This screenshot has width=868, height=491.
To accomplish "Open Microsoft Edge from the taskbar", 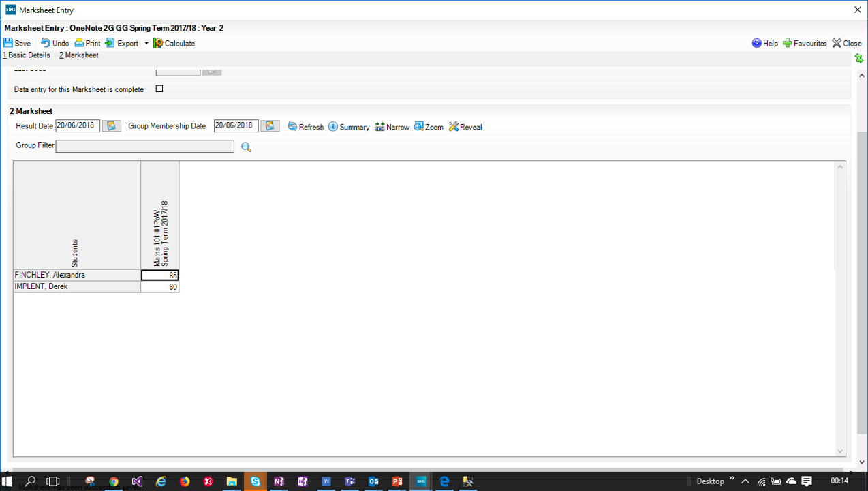I will [444, 481].
